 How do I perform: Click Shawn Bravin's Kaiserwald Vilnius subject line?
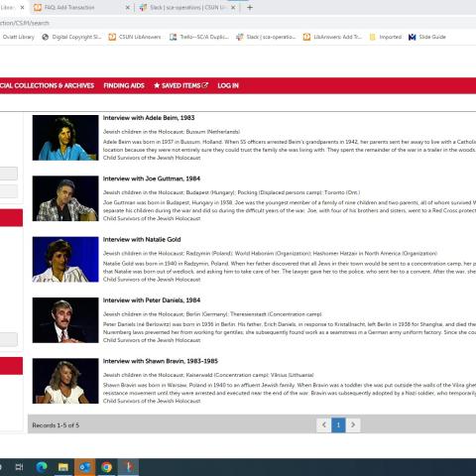(208, 375)
